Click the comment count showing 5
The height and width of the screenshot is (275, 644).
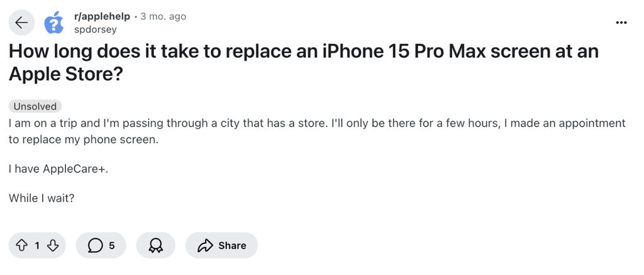click(x=112, y=245)
